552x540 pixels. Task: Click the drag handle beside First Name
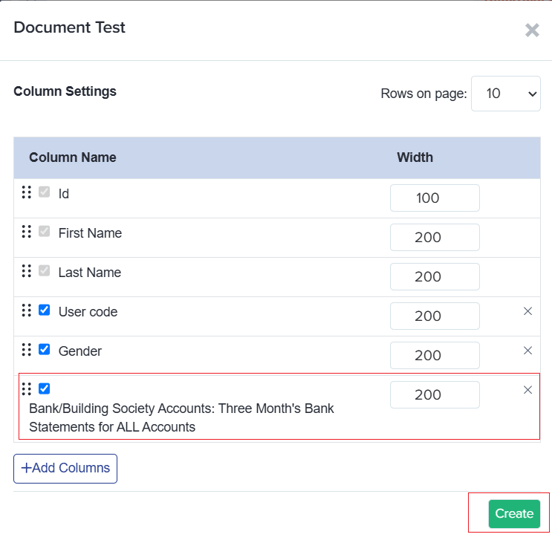click(x=26, y=232)
